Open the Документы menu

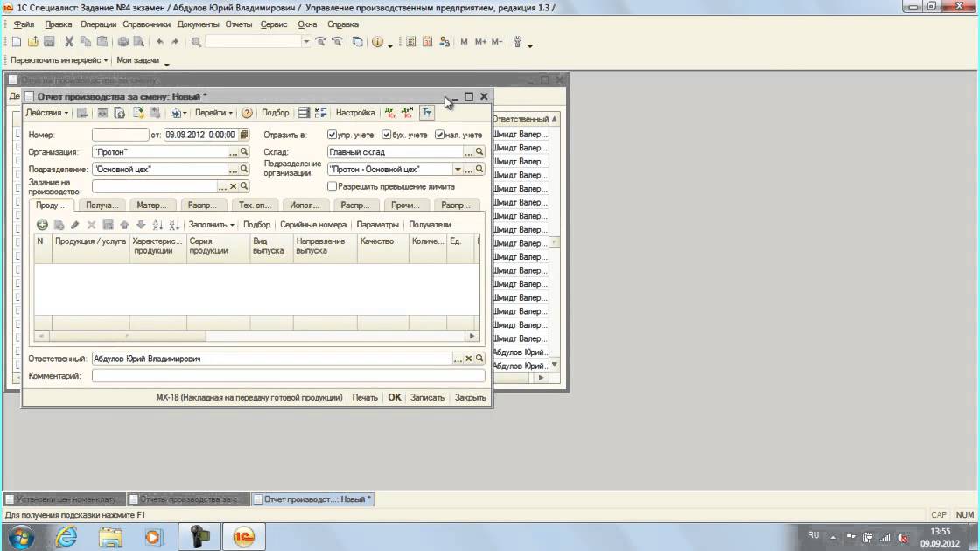click(198, 24)
